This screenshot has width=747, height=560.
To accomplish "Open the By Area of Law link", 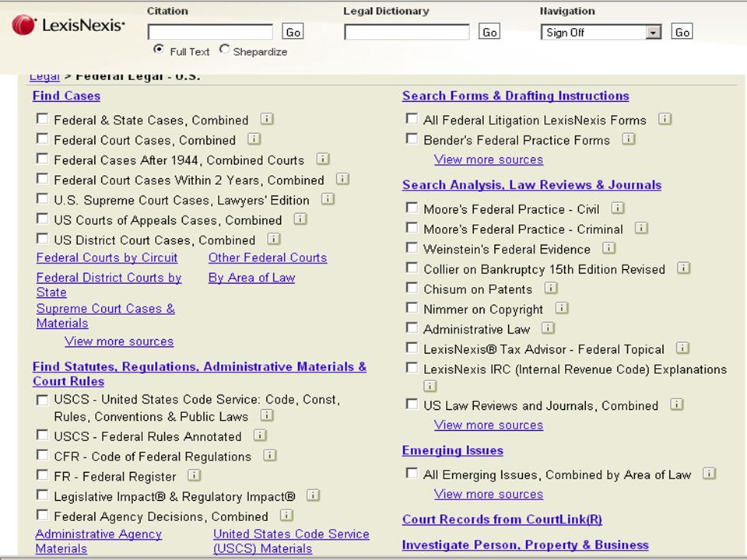I will [x=251, y=278].
